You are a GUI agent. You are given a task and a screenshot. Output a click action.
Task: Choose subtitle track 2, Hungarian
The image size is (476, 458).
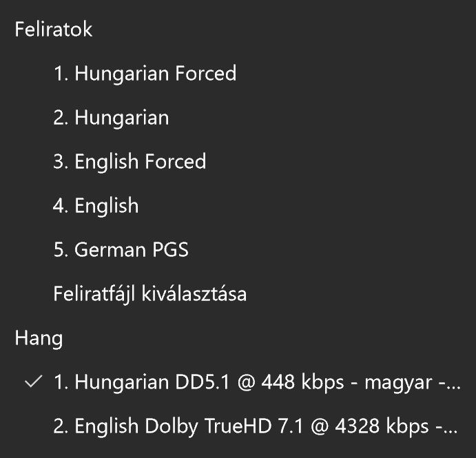coord(111,117)
